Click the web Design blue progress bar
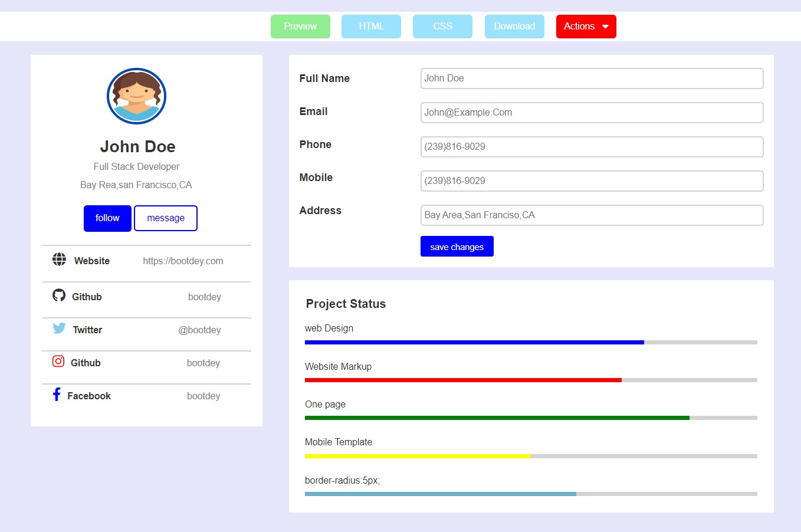 click(x=474, y=342)
